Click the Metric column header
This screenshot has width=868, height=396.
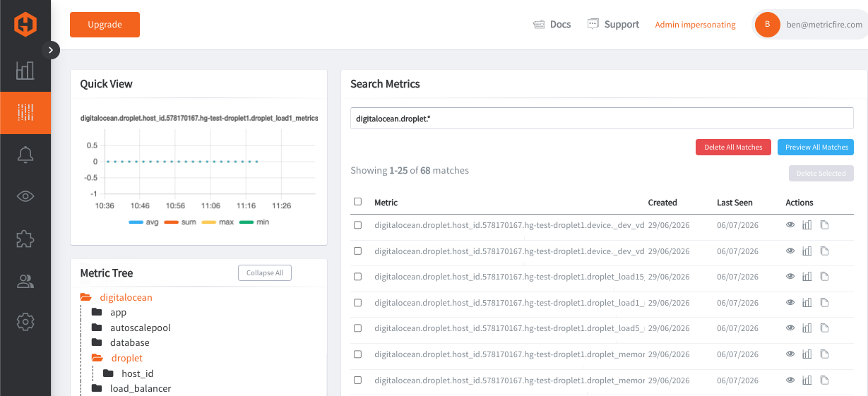click(x=386, y=203)
